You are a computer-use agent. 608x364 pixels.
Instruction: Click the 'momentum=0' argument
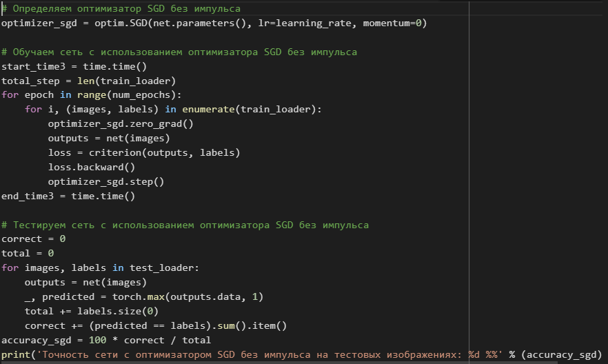pos(392,23)
